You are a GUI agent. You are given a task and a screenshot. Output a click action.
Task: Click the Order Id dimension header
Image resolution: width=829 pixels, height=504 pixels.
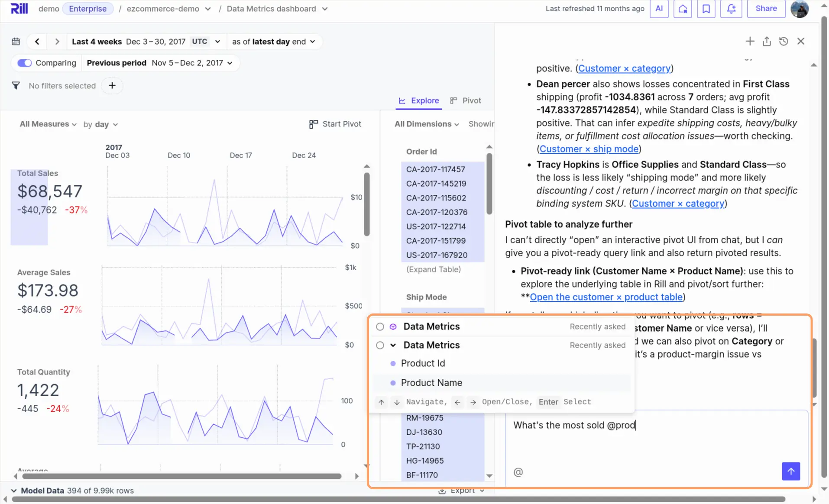pos(421,152)
